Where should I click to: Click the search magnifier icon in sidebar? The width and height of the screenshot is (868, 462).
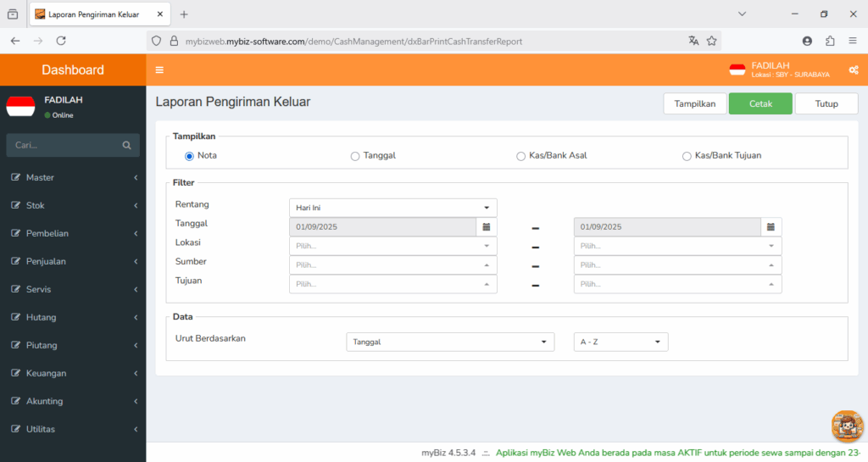point(127,145)
